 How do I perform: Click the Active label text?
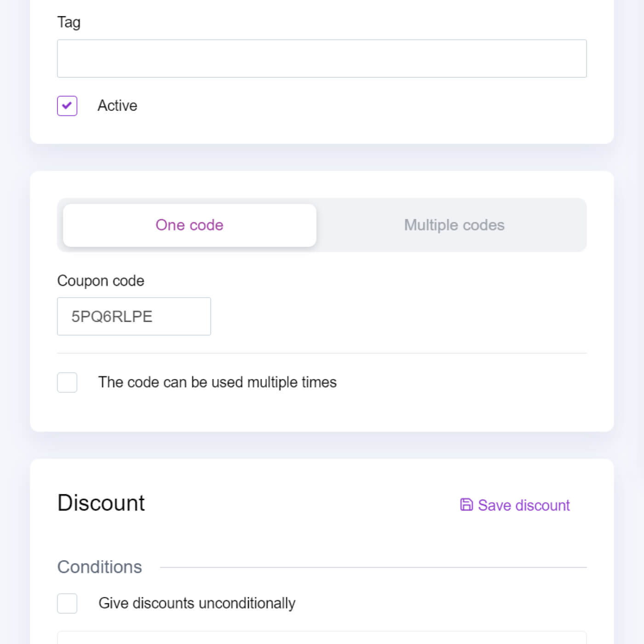click(117, 106)
